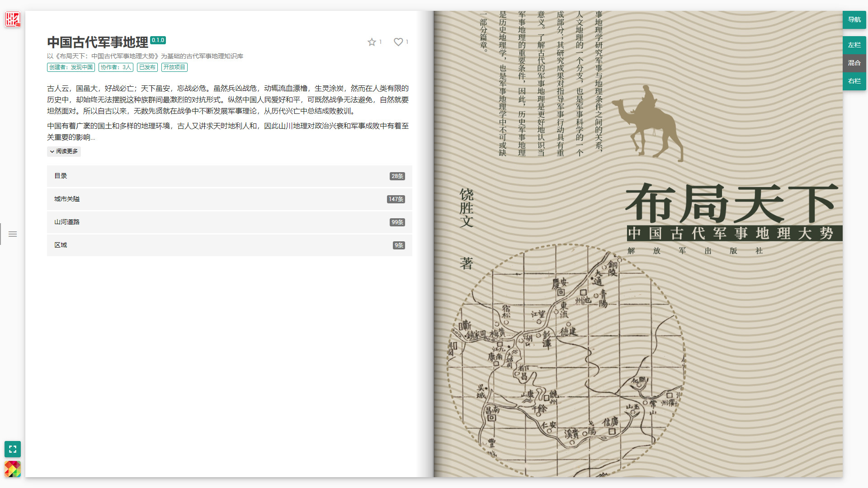
Task: Click the 协作者: 3人 tag
Action: [x=116, y=67]
